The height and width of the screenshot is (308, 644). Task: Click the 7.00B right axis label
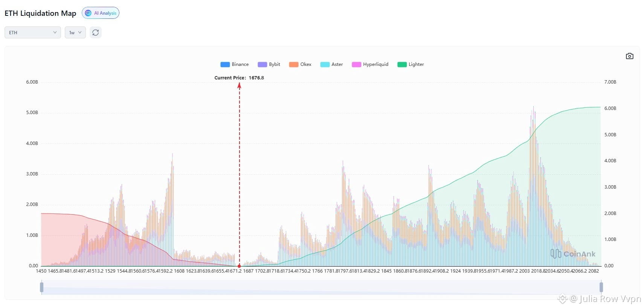point(610,82)
